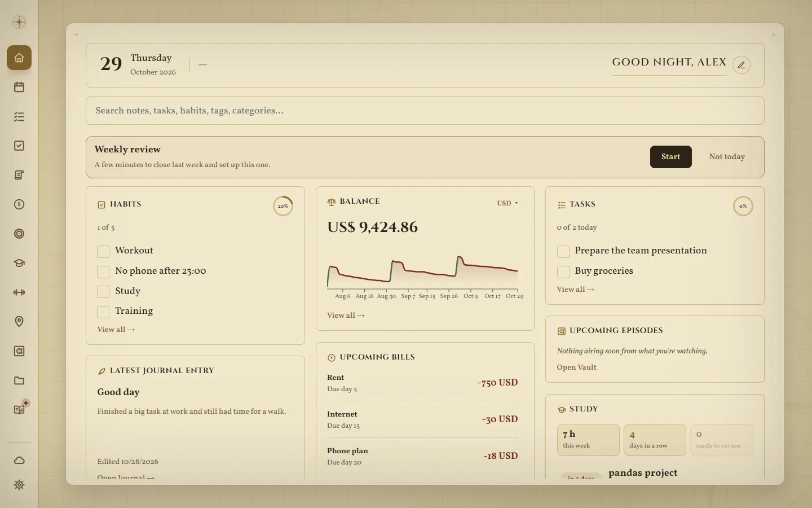Screen dimensions: 812x508
Task: Open the workout dumbbell icon in sidebar
Action: pyautogui.click(x=19, y=292)
